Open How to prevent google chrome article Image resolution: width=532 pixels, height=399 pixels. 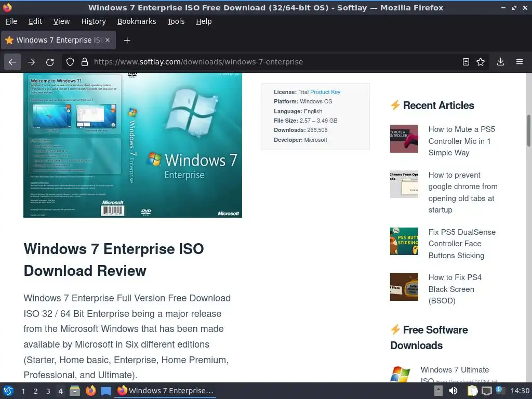tap(463, 192)
